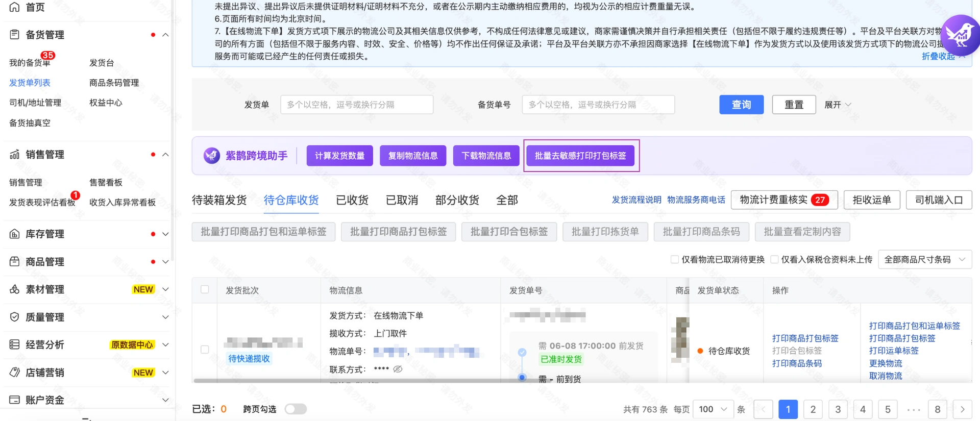Viewport: 980px width, 421px height.
Task: Collapse the 销售管理 menu section
Action: (x=165, y=155)
